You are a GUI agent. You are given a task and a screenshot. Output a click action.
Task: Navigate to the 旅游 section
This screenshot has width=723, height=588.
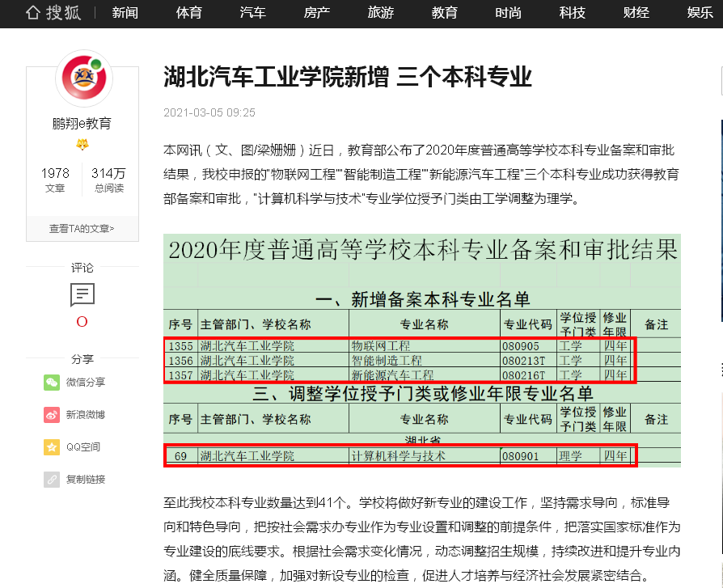click(x=380, y=13)
